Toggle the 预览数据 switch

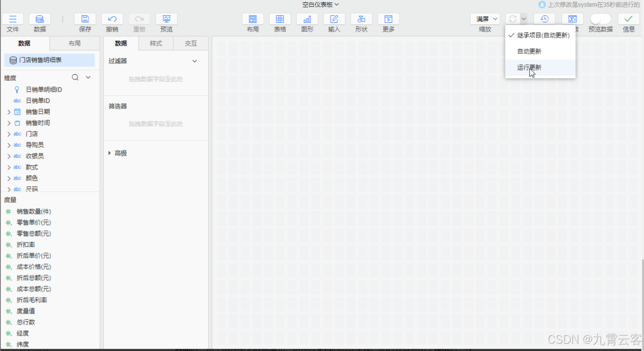600,19
